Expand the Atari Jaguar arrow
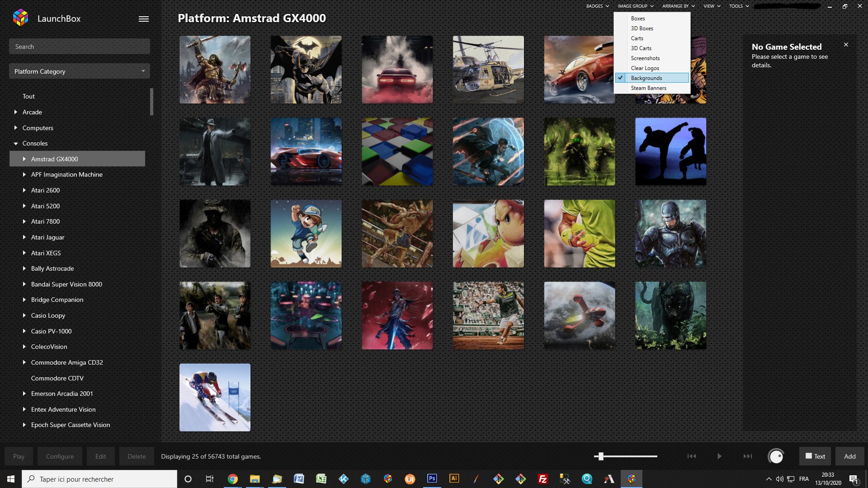 tap(24, 237)
